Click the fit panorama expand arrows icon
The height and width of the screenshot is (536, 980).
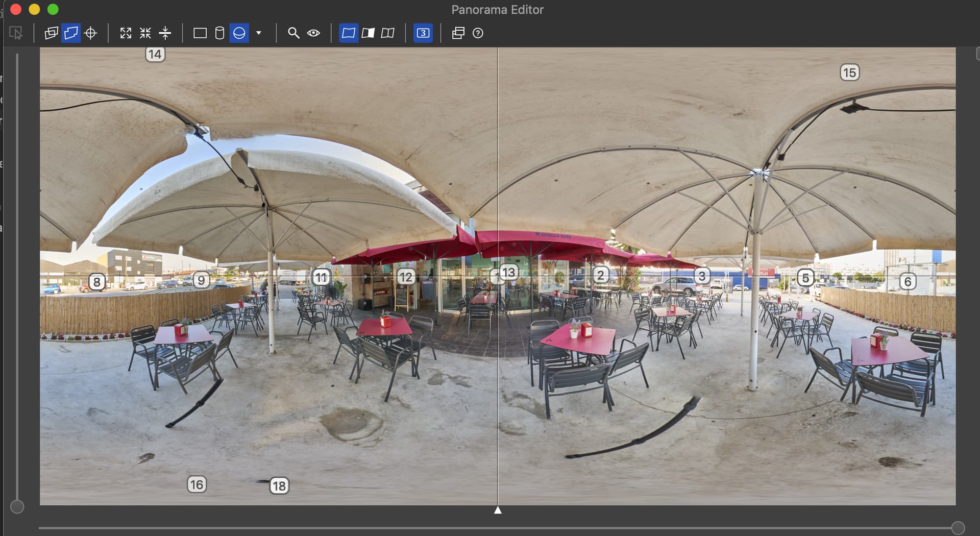coord(126,33)
